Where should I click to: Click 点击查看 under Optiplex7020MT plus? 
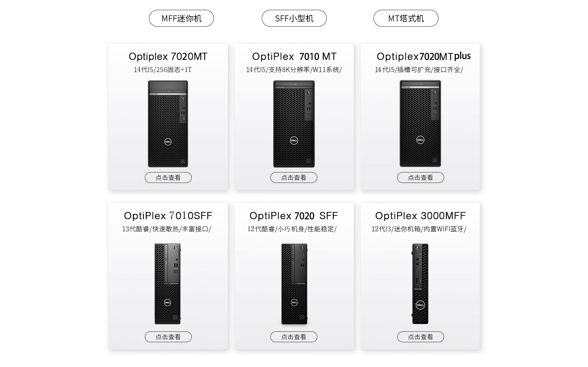(x=420, y=178)
